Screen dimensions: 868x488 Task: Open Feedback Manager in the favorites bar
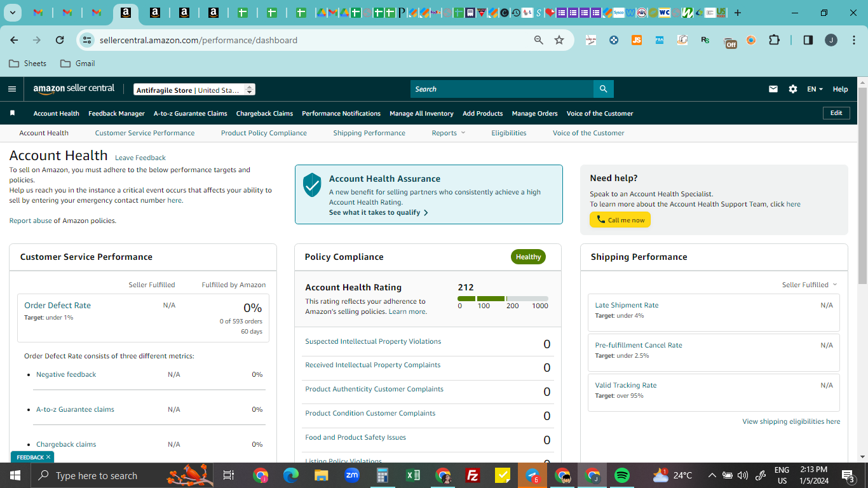coord(116,113)
